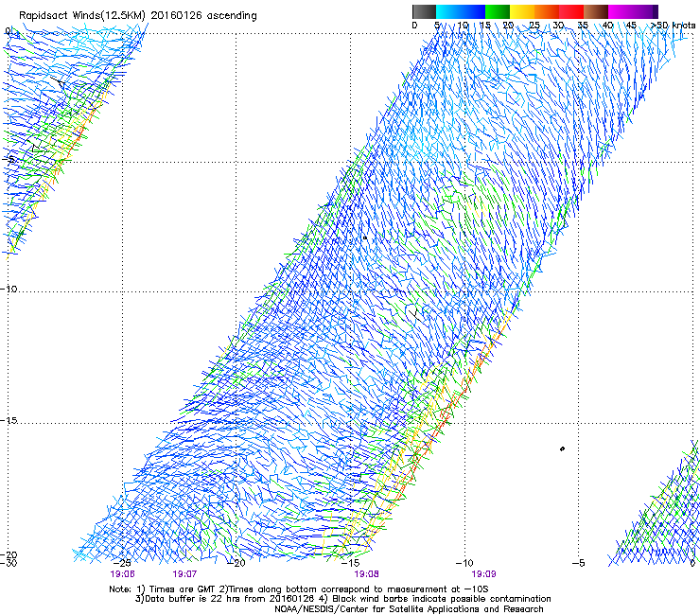The height and width of the screenshot is (615, 700).
Task: Click the Rapidscat Winds 20160126 ascending title
Action: click(138, 15)
